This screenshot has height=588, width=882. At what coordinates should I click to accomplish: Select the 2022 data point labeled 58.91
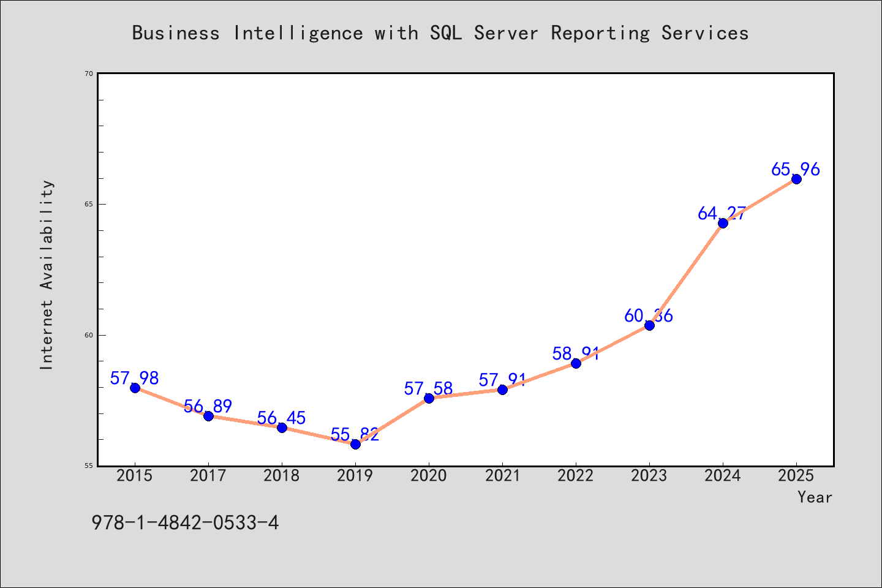pyautogui.click(x=576, y=363)
